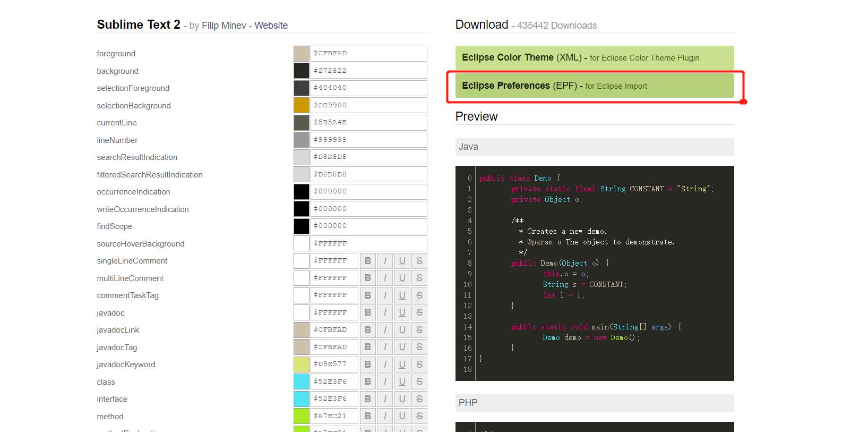Toggle strikethrough for javadoc row
Screen dimensions: 868x432
tap(419, 312)
